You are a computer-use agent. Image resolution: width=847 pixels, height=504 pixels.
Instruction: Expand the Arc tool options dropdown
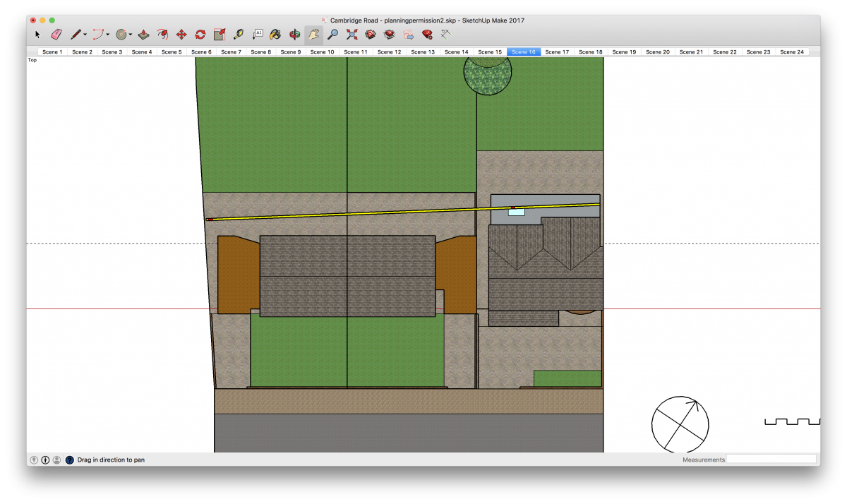coord(109,34)
